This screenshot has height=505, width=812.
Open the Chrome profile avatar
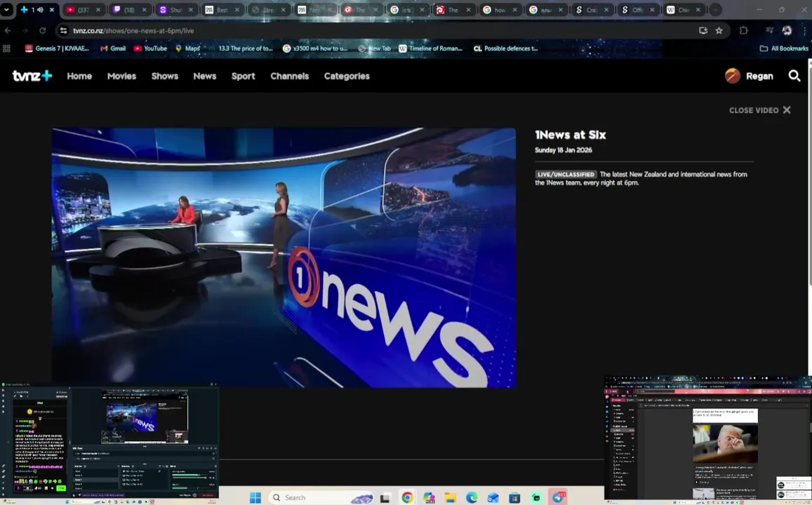[x=787, y=31]
